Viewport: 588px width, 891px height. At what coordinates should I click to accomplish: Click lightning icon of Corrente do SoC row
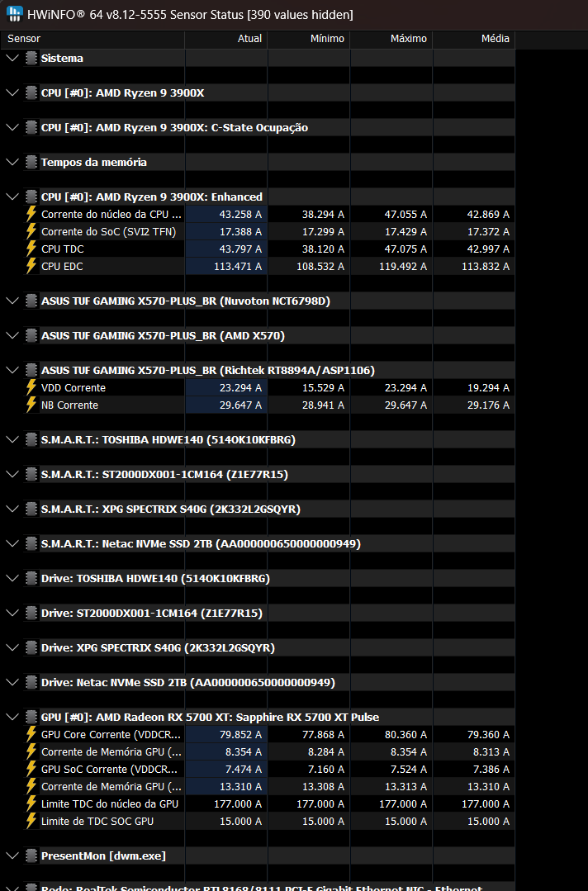(31, 231)
